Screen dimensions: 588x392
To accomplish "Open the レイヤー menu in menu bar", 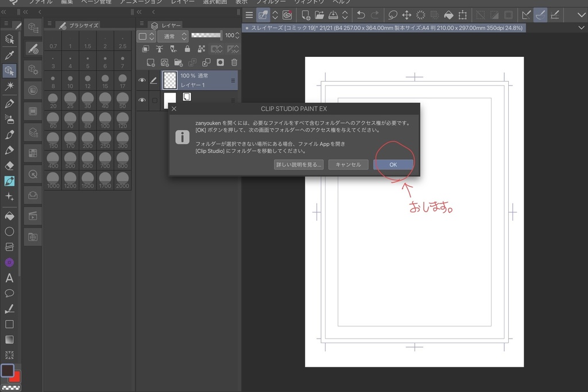I will point(183,2).
